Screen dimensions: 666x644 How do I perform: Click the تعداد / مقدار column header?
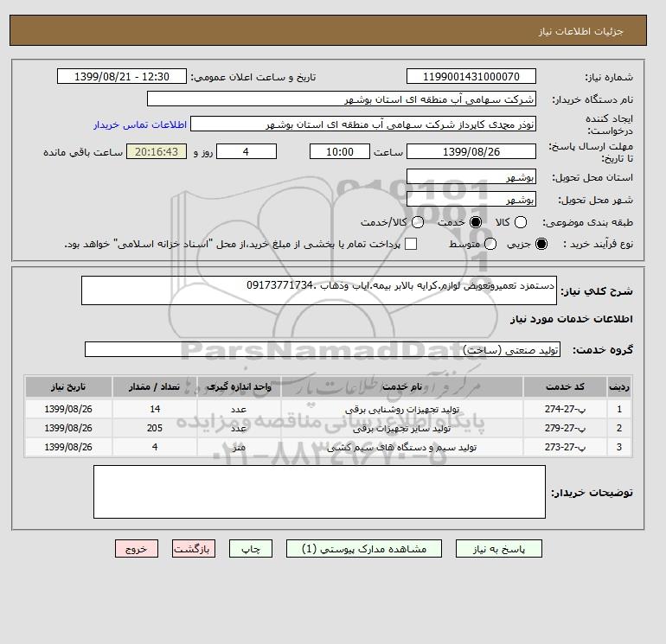coord(155,386)
